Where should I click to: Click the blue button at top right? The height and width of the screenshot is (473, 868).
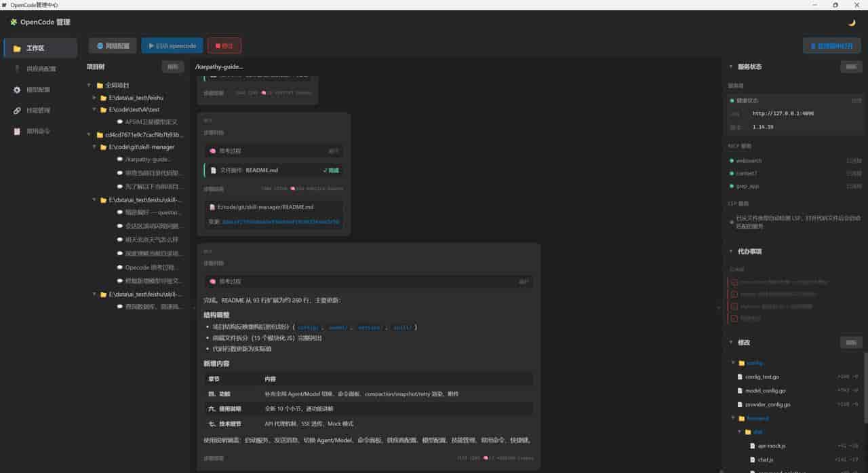pos(832,45)
